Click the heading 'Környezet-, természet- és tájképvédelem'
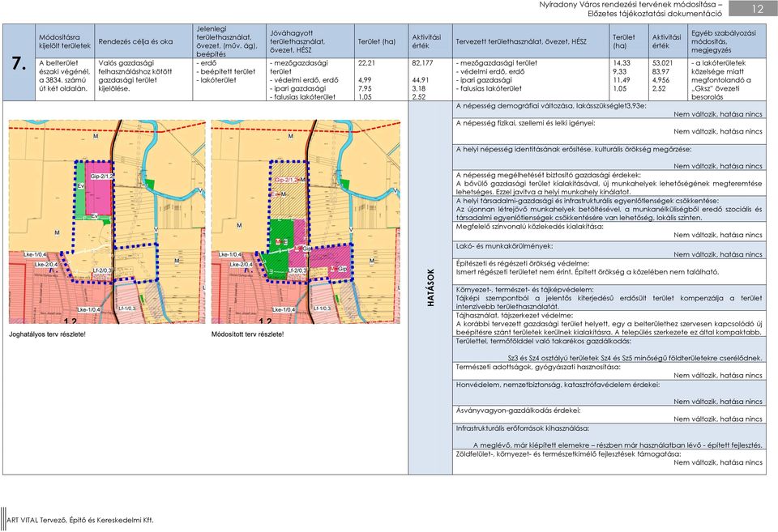778x532 pixels. tap(524, 290)
